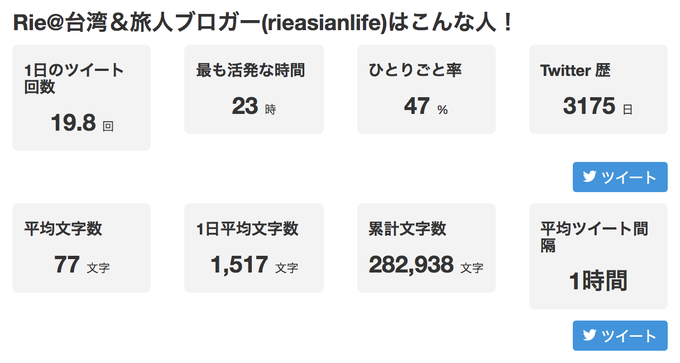Click the Twitter bird icon in upper ツイート button
This screenshot has width=680, height=363.
pyautogui.click(x=589, y=177)
